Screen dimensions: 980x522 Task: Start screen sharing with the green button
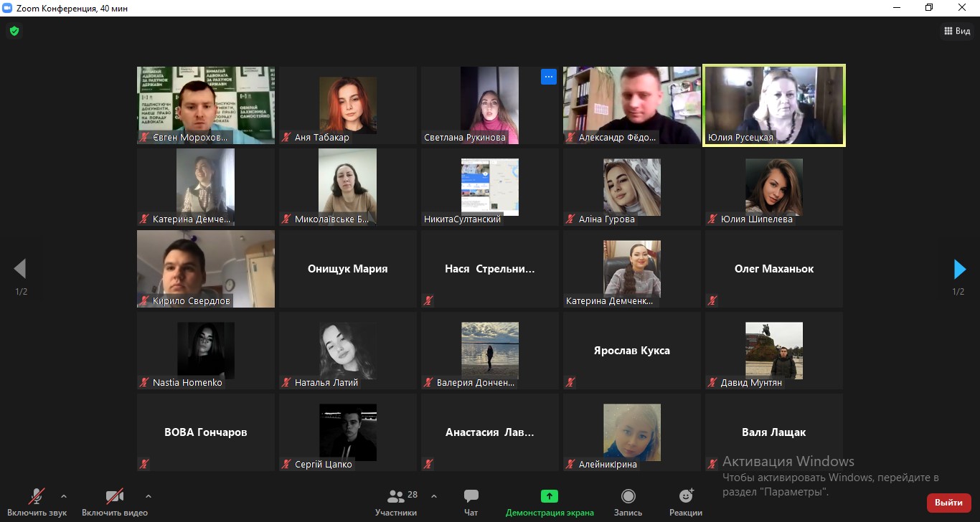click(x=550, y=502)
